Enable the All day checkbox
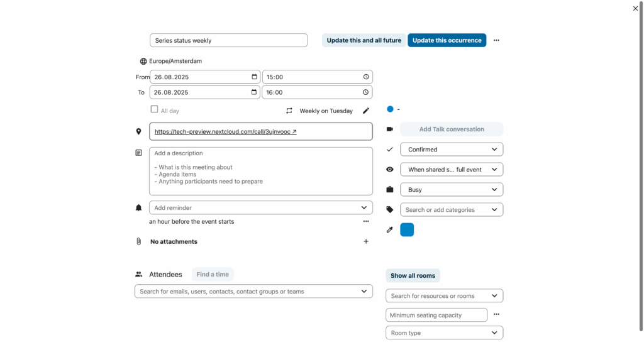 click(x=154, y=109)
